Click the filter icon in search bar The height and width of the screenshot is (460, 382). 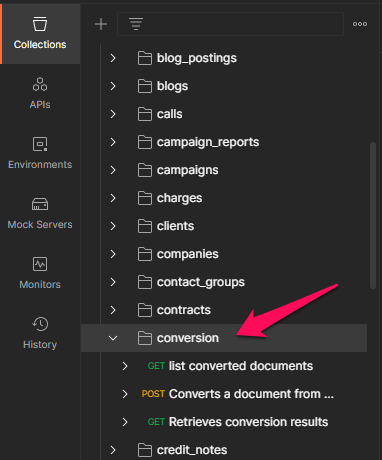click(136, 24)
